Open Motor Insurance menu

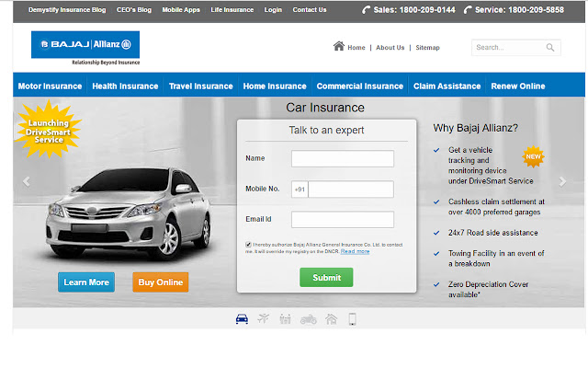(x=50, y=86)
